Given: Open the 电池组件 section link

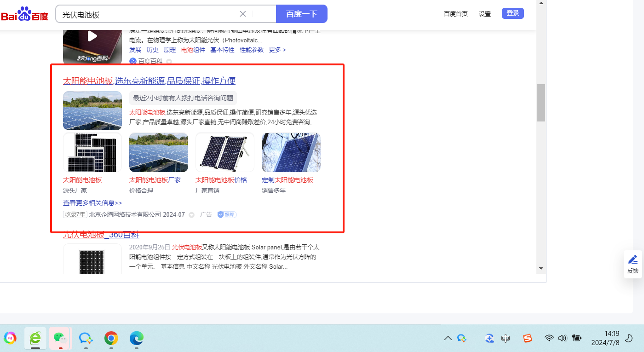Looking at the screenshot, I should (x=193, y=50).
